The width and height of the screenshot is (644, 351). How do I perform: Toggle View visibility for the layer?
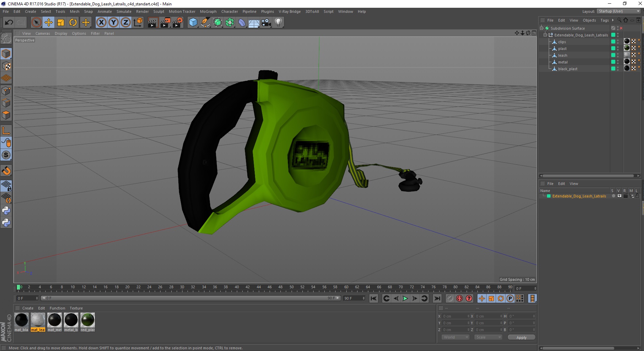click(619, 196)
